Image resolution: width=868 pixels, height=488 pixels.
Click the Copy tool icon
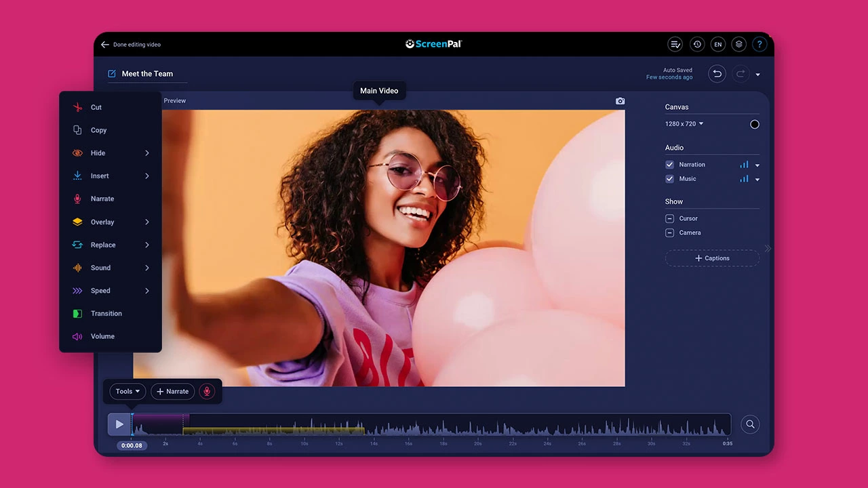point(77,130)
